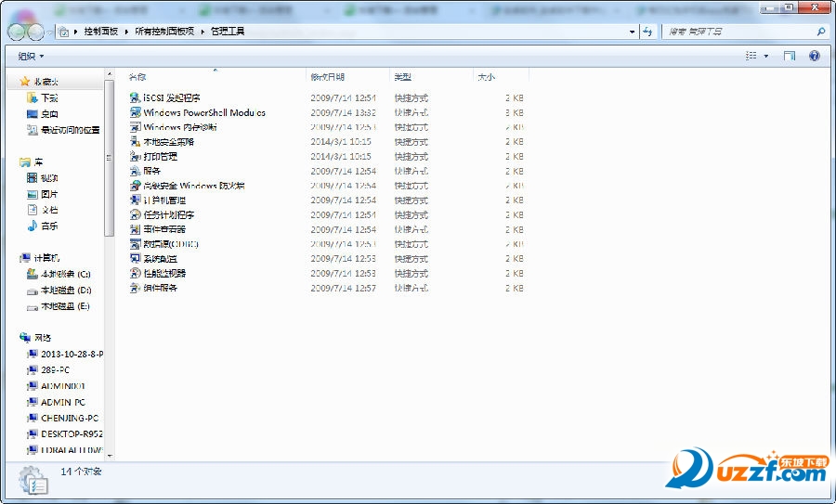
Task: Click the 数据源(ODBC) item icon
Action: (x=135, y=244)
